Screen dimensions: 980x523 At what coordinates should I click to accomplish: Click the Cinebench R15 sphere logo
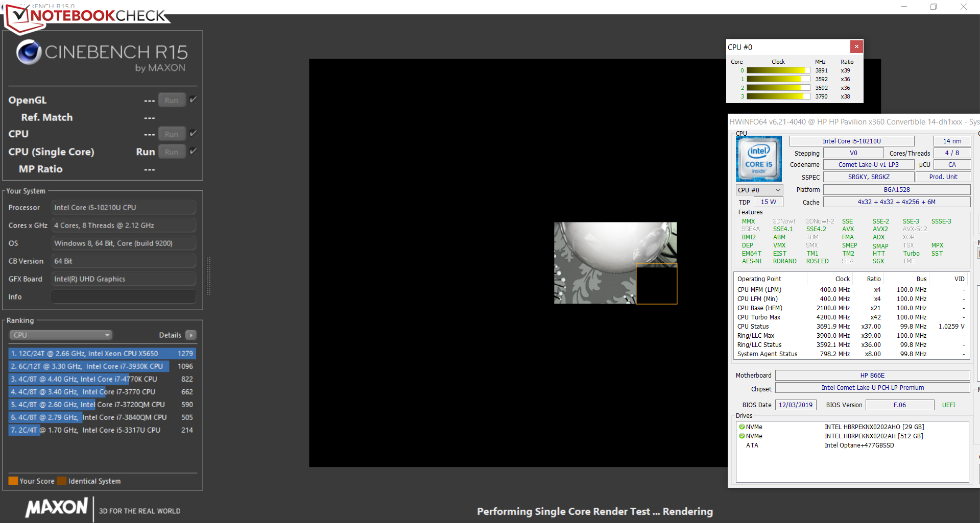click(x=29, y=52)
